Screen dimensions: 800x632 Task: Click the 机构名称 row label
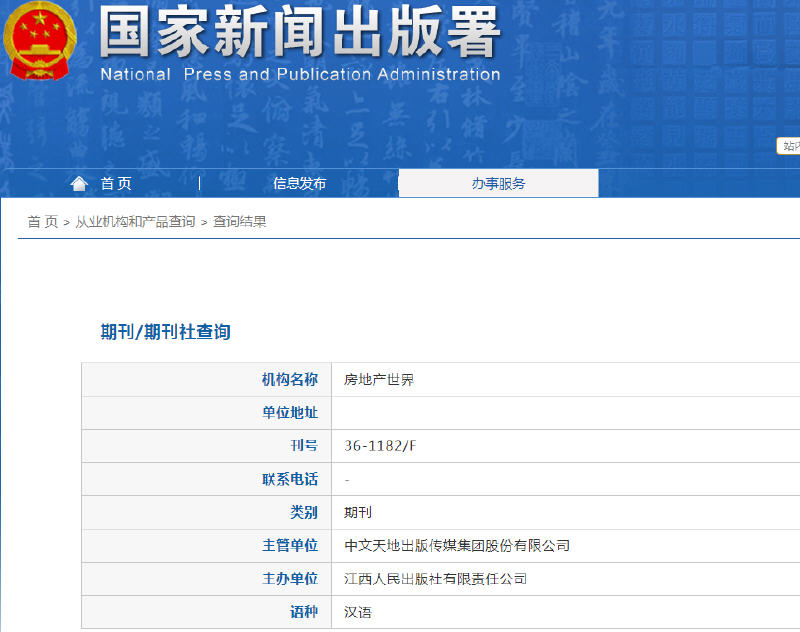(x=290, y=380)
